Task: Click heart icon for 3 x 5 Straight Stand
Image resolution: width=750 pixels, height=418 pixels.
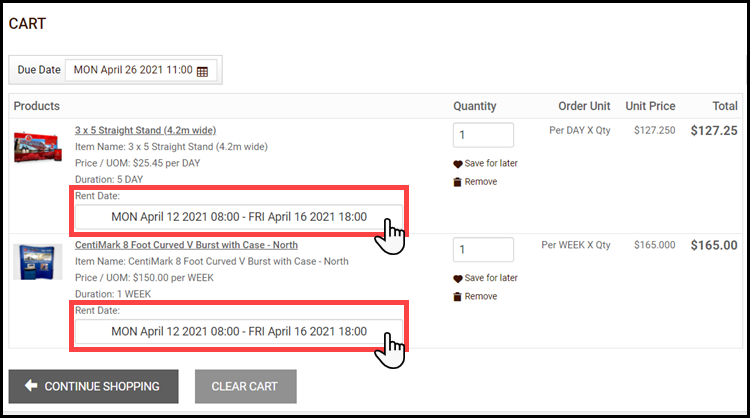Action: (458, 163)
